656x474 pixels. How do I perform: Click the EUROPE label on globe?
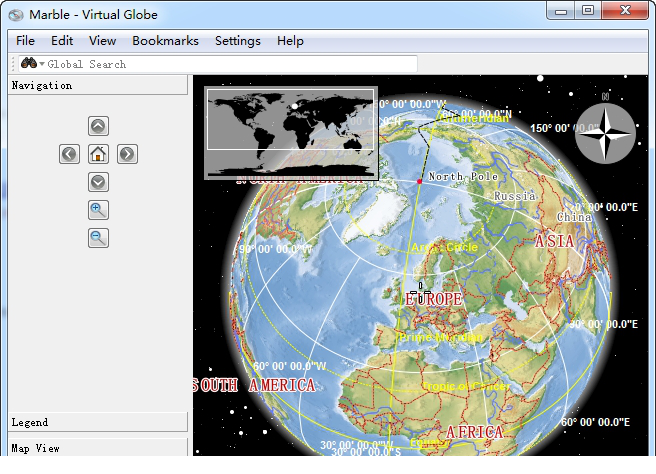pyautogui.click(x=433, y=299)
